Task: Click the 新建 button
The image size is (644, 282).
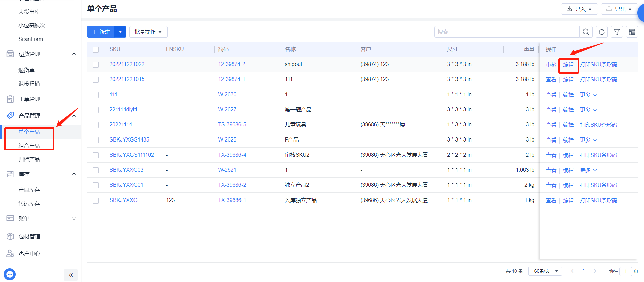Action: pyautogui.click(x=101, y=32)
